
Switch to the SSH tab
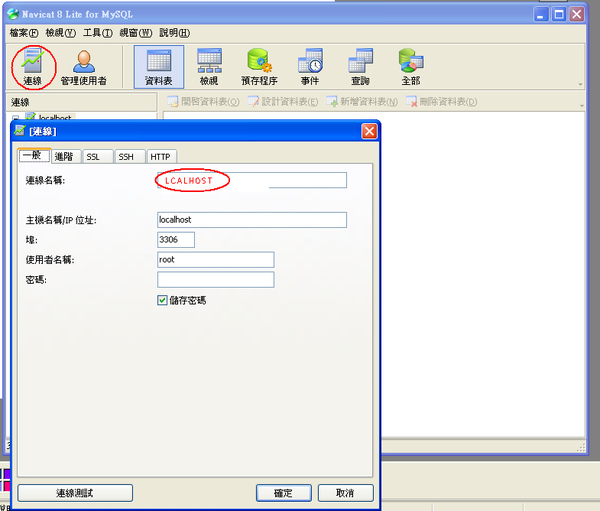(x=130, y=157)
